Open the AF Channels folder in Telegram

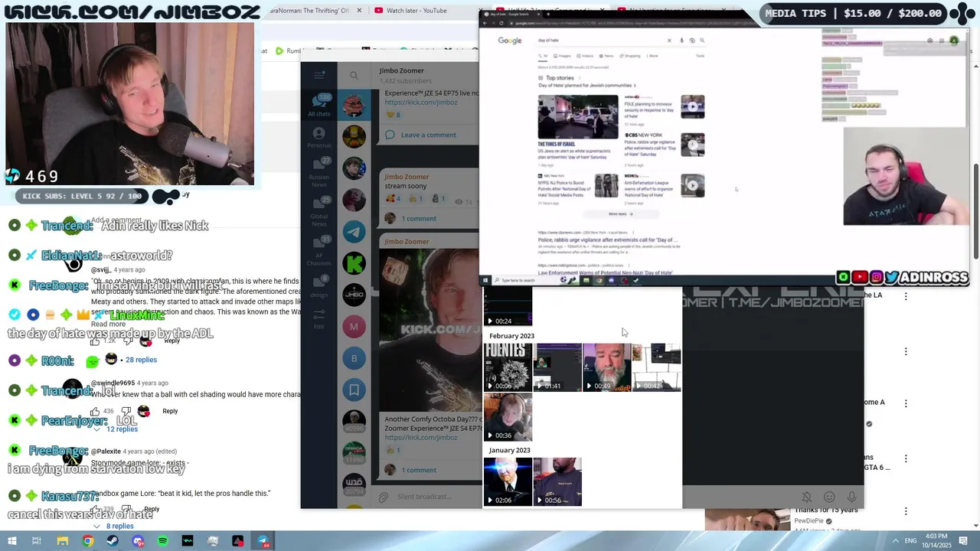(x=319, y=252)
